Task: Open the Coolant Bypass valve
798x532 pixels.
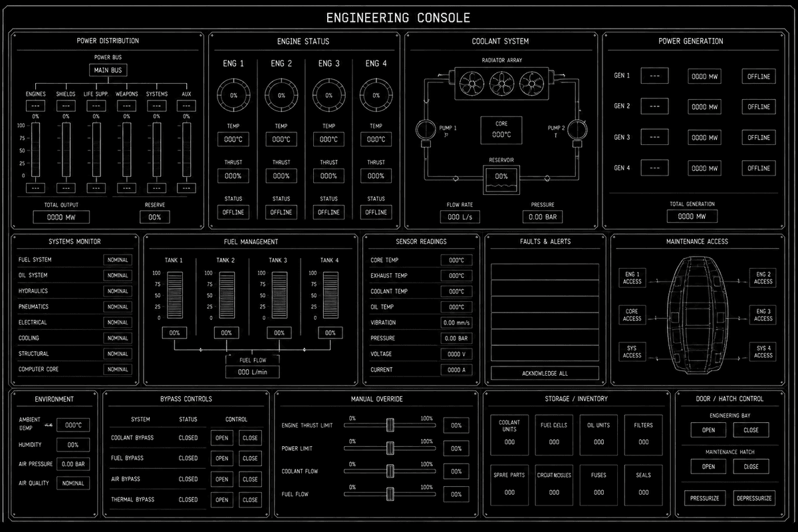Action: pyautogui.click(x=222, y=438)
